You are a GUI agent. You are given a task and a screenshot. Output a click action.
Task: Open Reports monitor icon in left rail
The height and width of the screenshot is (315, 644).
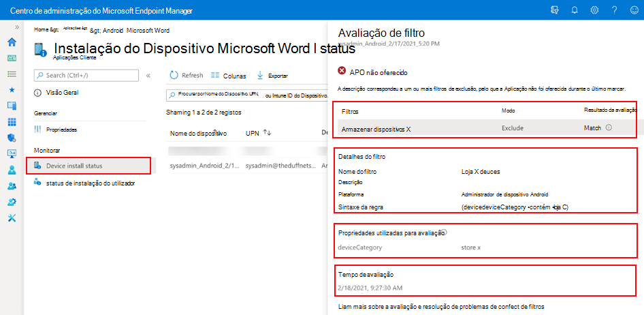point(12,153)
